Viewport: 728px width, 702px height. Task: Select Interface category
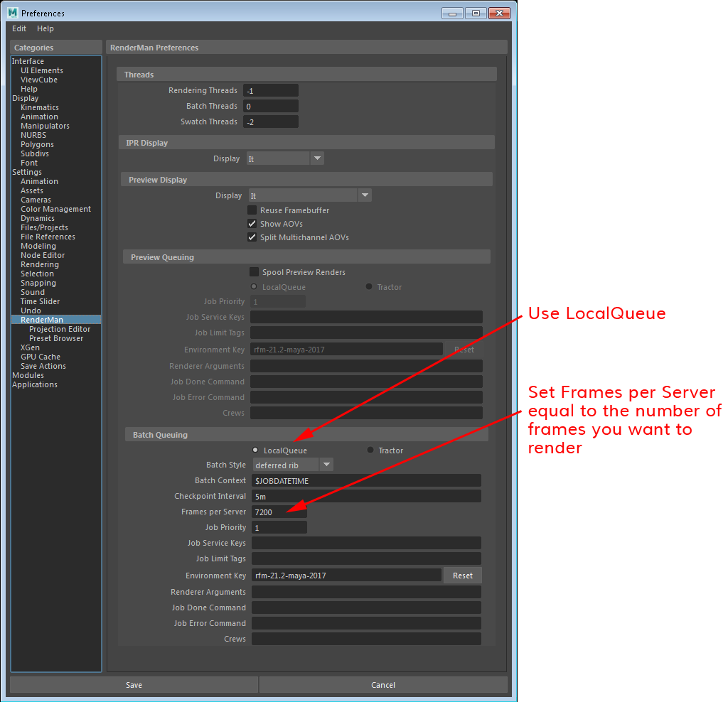(x=28, y=61)
